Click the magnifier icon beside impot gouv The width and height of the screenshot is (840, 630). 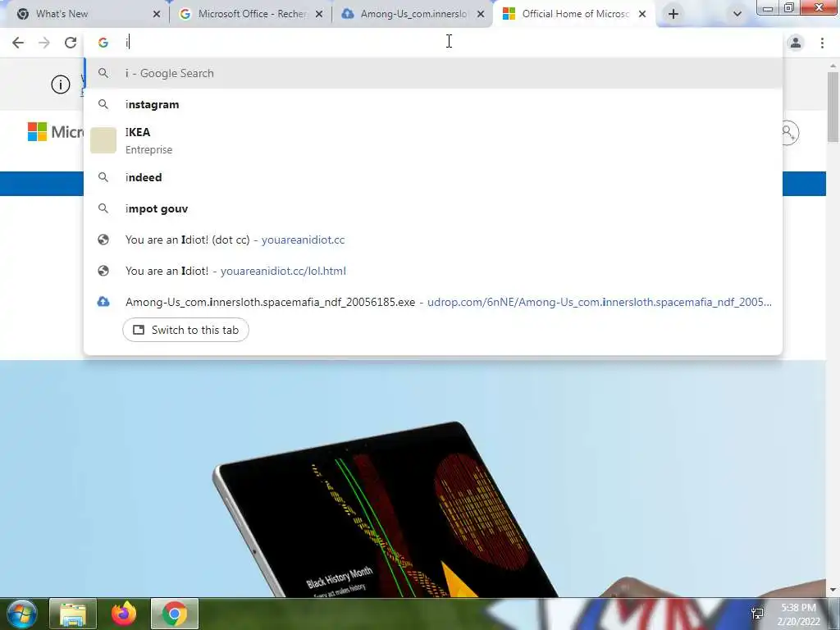click(103, 208)
